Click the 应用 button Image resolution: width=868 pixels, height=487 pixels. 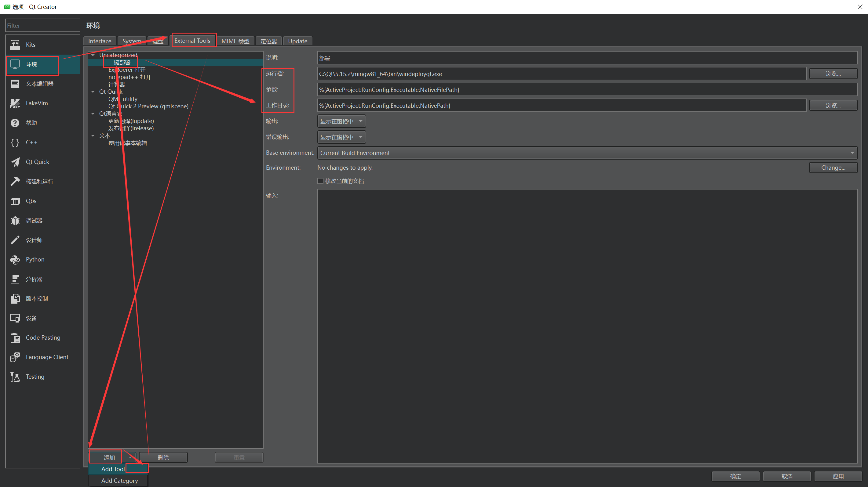pyautogui.click(x=838, y=476)
